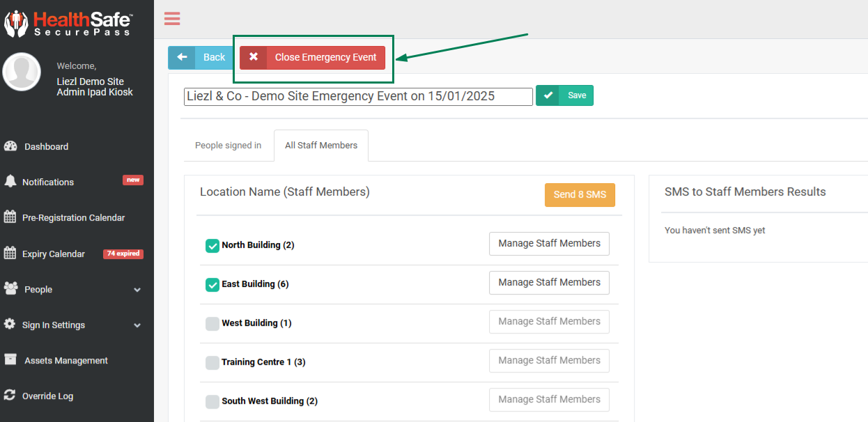Image resolution: width=868 pixels, height=422 pixels.
Task: Switch to the People signed in tab
Action: click(x=228, y=146)
